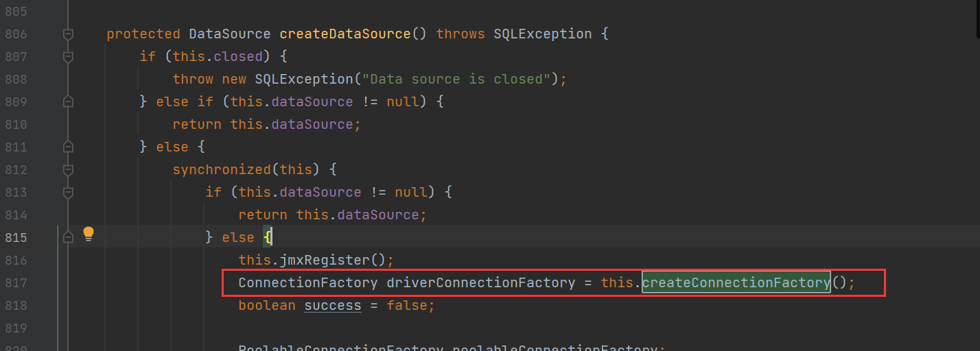Click line number 817 in the gutter
Image resolution: width=980 pixels, height=351 pixels.
point(16,282)
